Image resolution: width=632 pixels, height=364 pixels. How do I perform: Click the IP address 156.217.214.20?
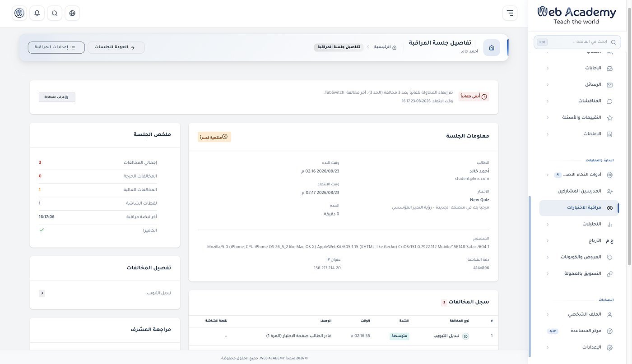[x=327, y=268]
